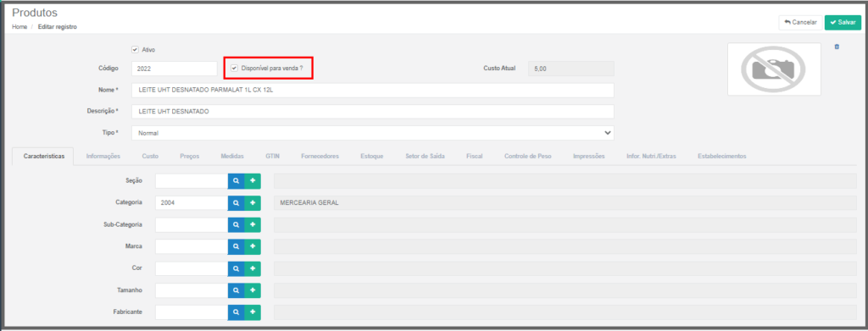This screenshot has height=331, width=868.
Task: Toggle Disponível para venda checkbox
Action: pos(234,69)
